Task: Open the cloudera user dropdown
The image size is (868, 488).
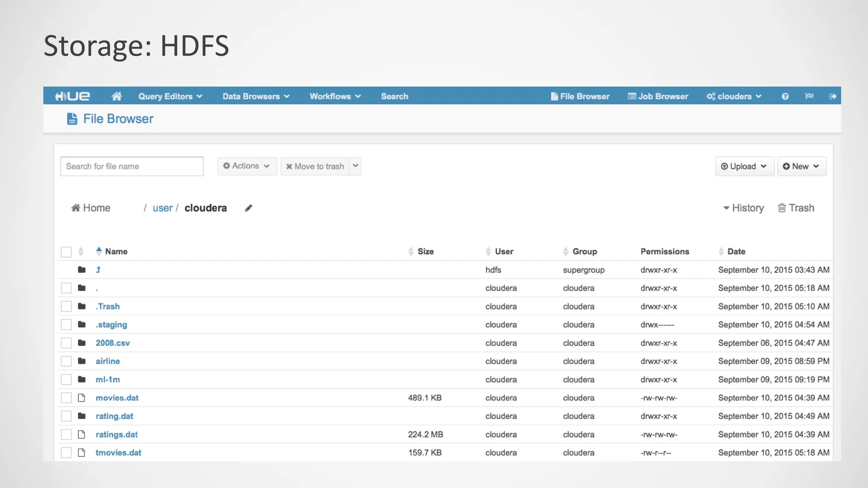Action: (x=734, y=96)
